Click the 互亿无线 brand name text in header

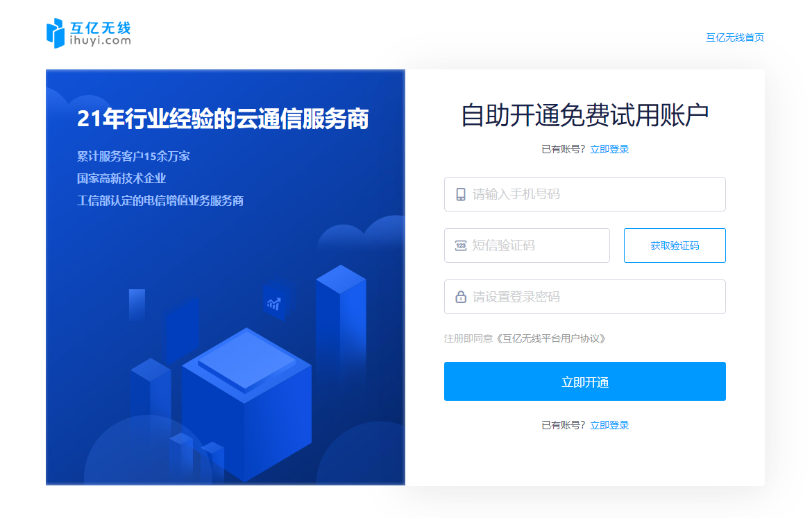(x=101, y=28)
